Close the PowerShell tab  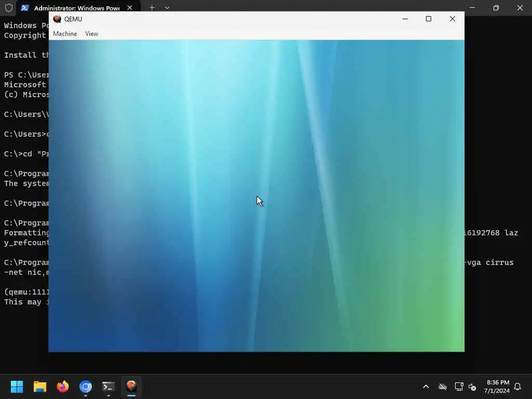(x=129, y=8)
